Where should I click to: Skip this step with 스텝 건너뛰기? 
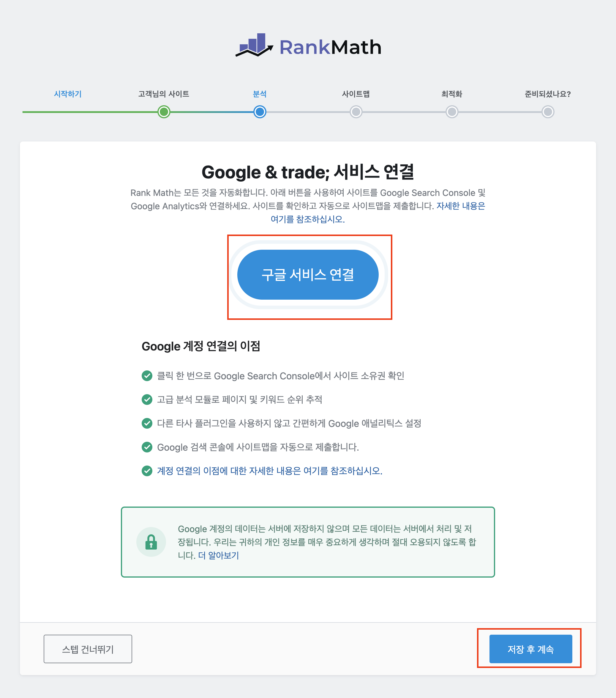tap(88, 649)
